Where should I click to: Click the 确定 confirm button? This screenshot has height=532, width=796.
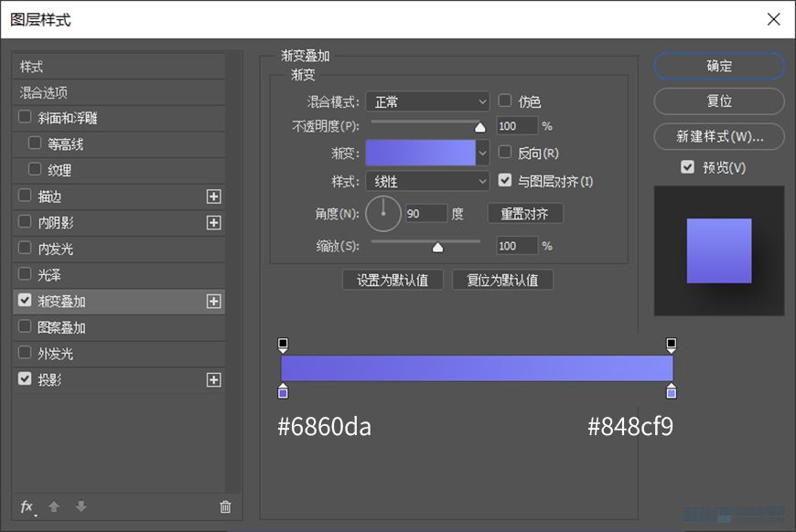719,66
